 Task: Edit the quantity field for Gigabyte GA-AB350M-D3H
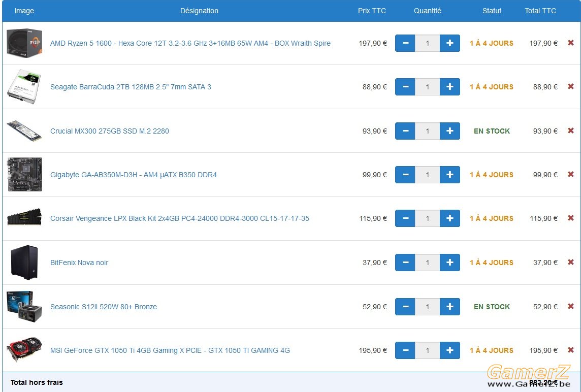coord(428,175)
